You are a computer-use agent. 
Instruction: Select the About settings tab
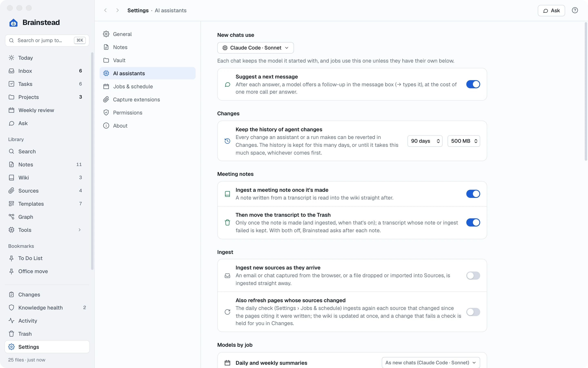[x=147, y=126]
